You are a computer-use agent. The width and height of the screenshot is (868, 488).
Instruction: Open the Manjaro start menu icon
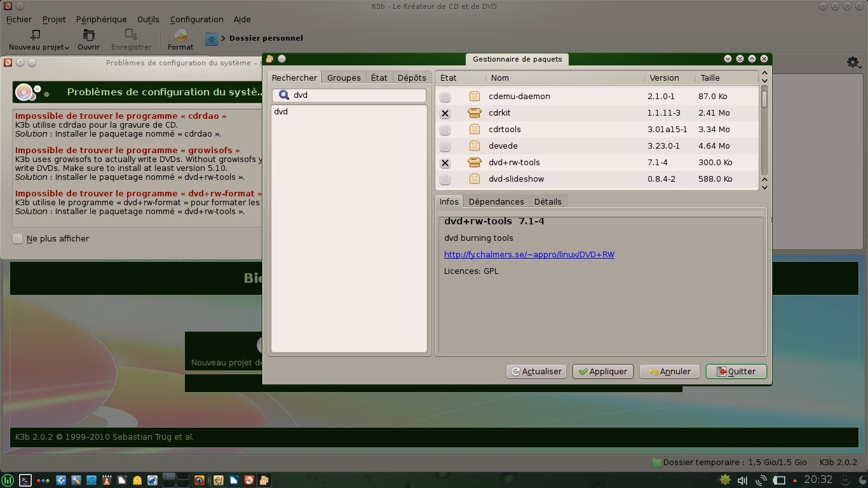[x=8, y=480]
